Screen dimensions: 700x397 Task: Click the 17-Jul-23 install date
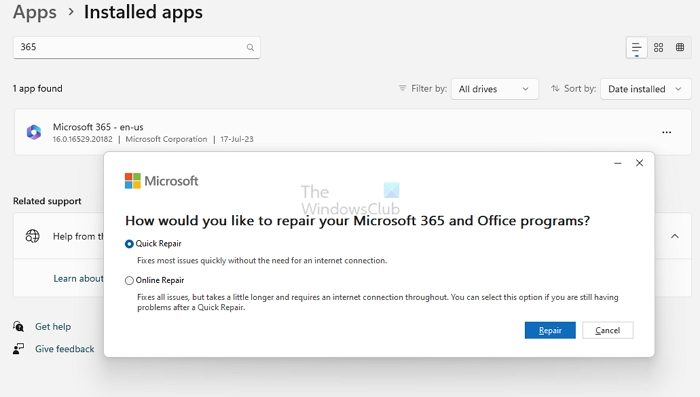(237, 139)
